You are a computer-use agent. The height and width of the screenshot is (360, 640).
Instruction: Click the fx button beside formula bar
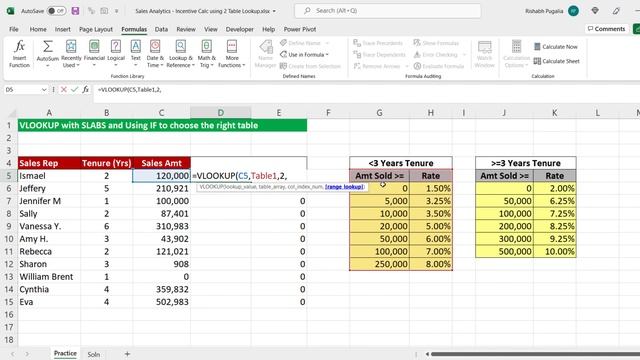pos(85,89)
